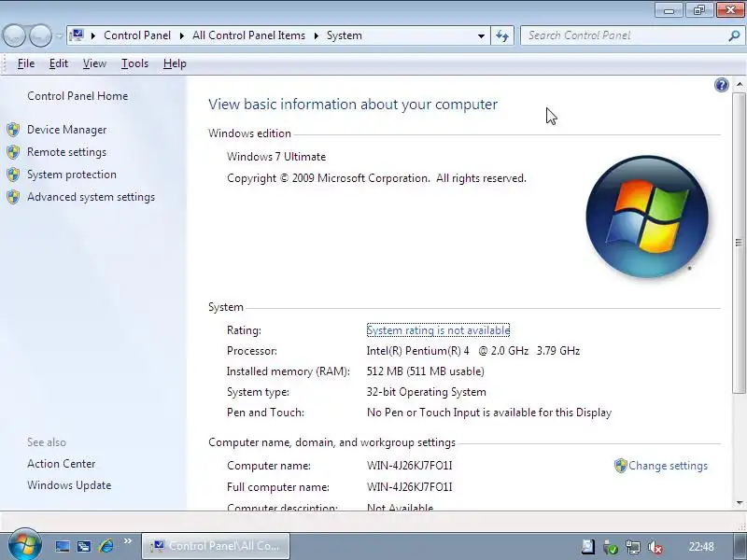
Task: Click the Switch between windows quick launch icon
Action: [x=84, y=546]
